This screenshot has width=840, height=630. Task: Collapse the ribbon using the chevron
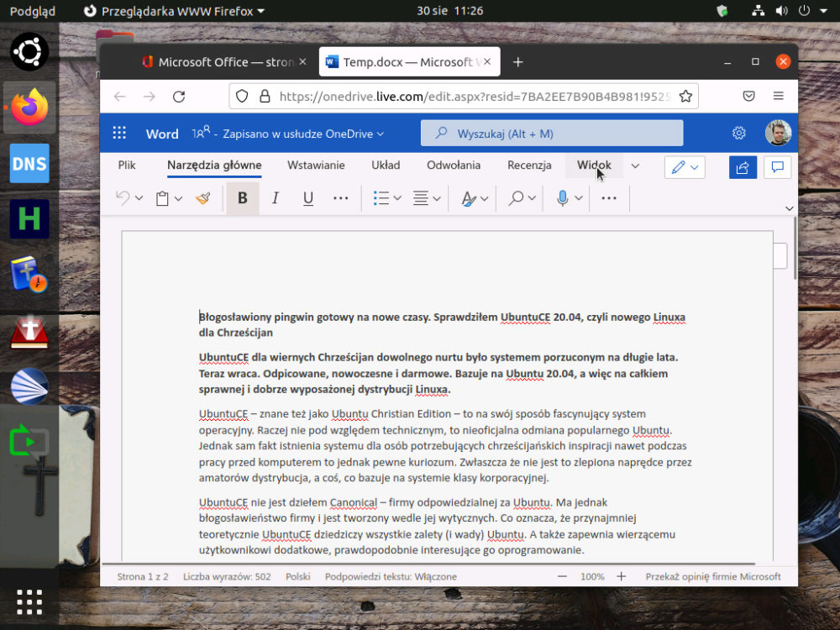789,208
